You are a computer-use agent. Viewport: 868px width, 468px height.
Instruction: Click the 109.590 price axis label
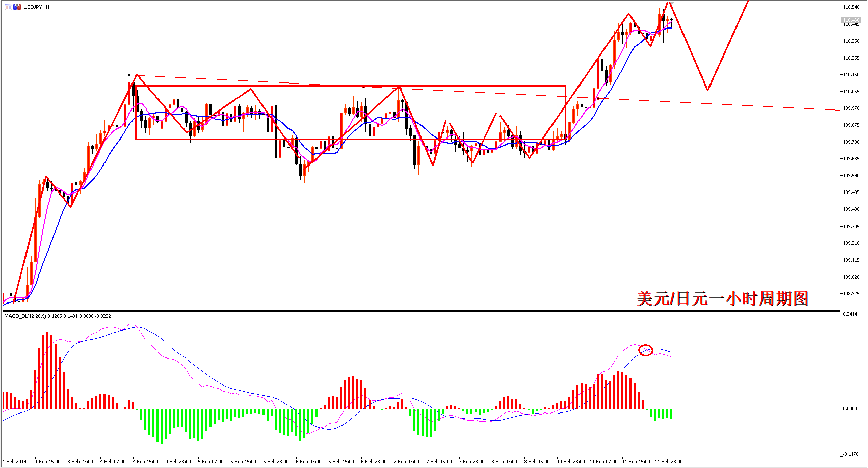(851, 176)
